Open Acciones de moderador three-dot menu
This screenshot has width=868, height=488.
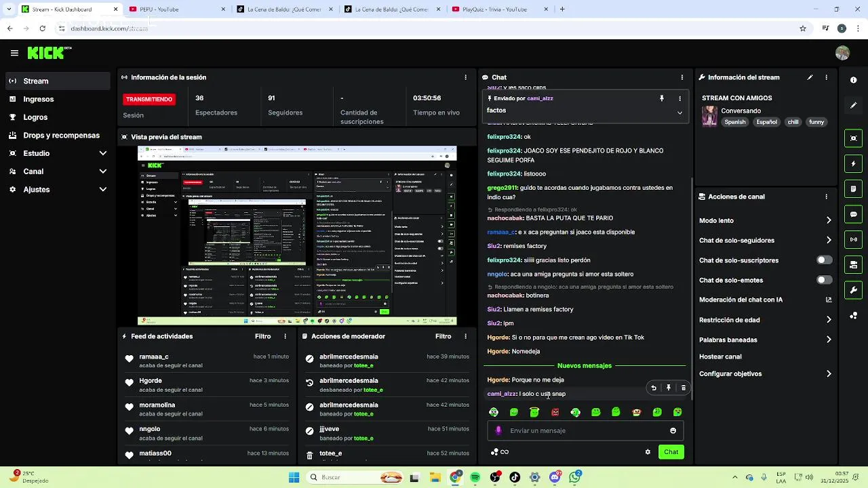(x=465, y=336)
